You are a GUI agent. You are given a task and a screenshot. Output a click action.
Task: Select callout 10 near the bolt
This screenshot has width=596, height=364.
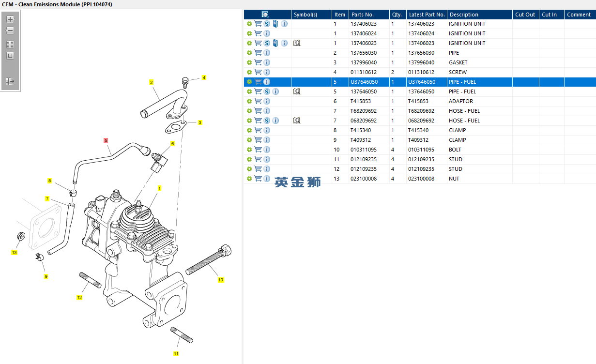[x=221, y=280]
